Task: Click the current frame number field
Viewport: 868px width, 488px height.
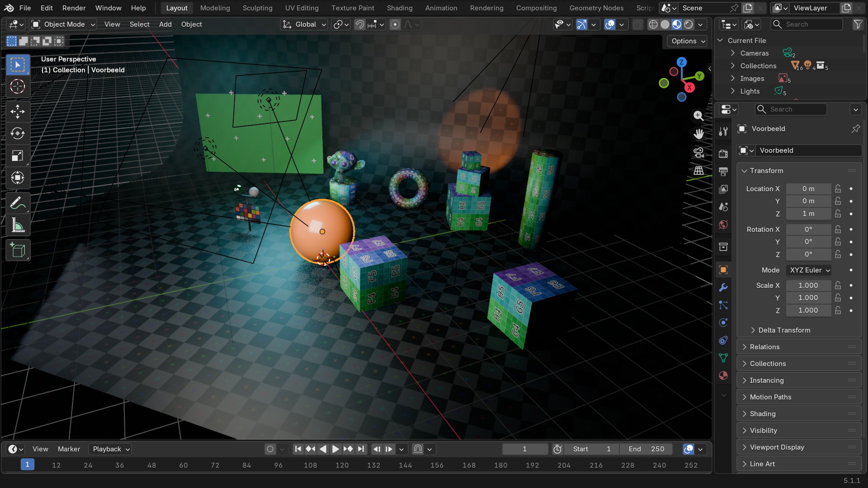Action: pos(525,449)
